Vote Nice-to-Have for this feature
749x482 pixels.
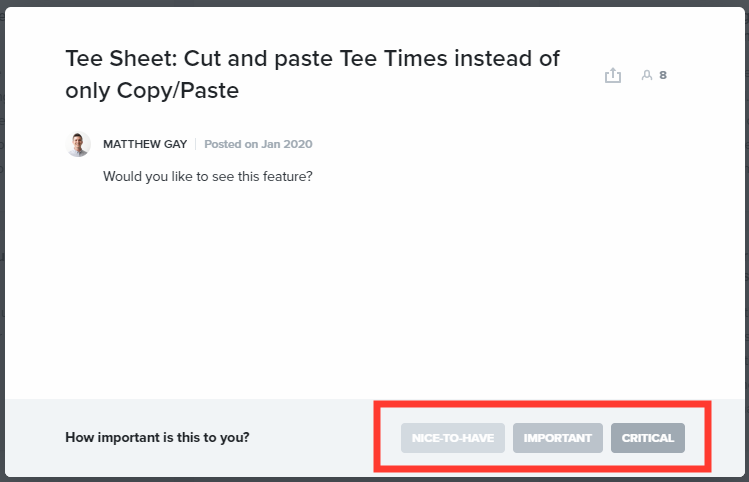[x=453, y=438]
